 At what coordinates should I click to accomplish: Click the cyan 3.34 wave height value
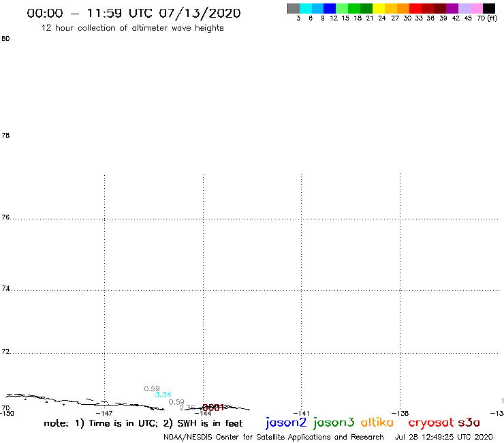click(x=163, y=395)
